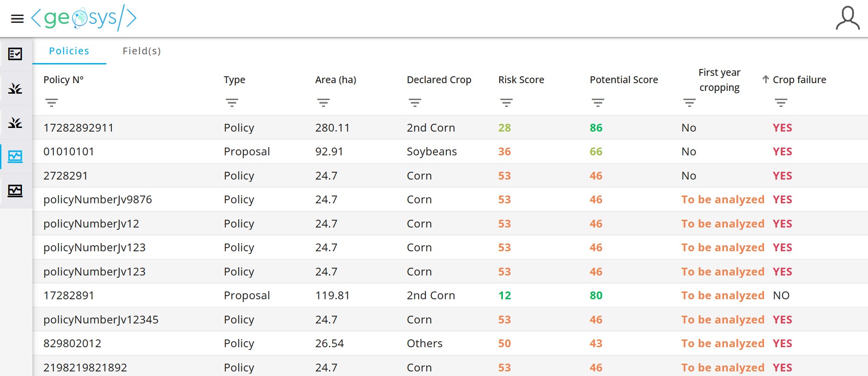Screen dimensions: 868x376
Task: Select the highlighted blue monitor chart sidebar icon
Action: (x=15, y=157)
